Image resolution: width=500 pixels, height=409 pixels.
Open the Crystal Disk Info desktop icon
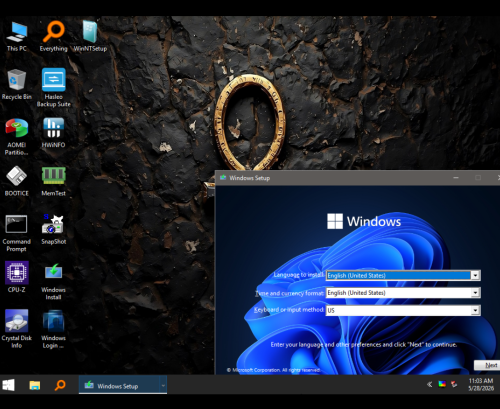(x=17, y=329)
